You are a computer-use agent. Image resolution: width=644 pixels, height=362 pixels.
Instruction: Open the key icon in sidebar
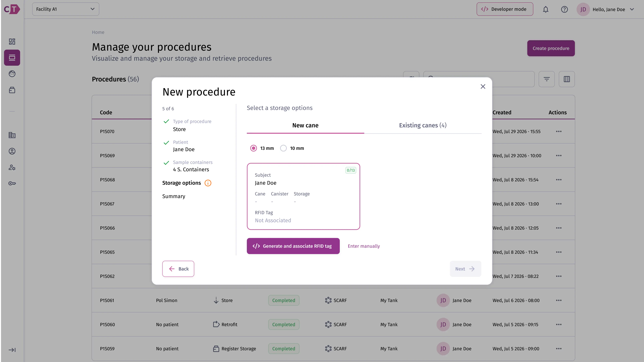(x=12, y=183)
